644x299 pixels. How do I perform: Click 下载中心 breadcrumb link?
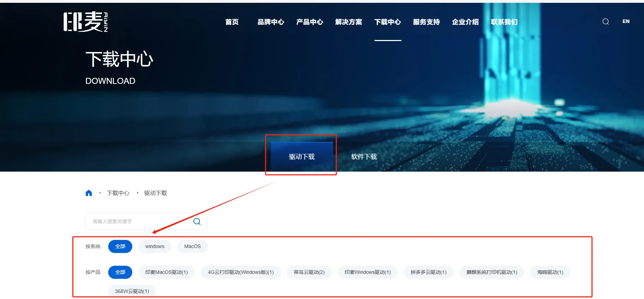(118, 193)
